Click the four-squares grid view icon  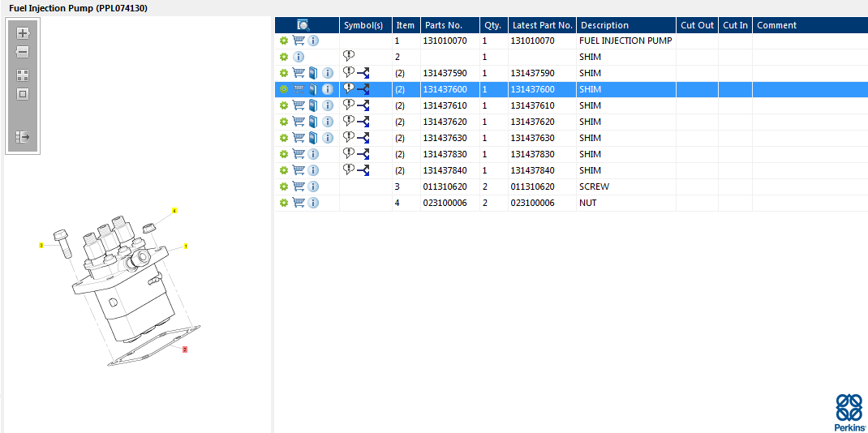[x=23, y=75]
